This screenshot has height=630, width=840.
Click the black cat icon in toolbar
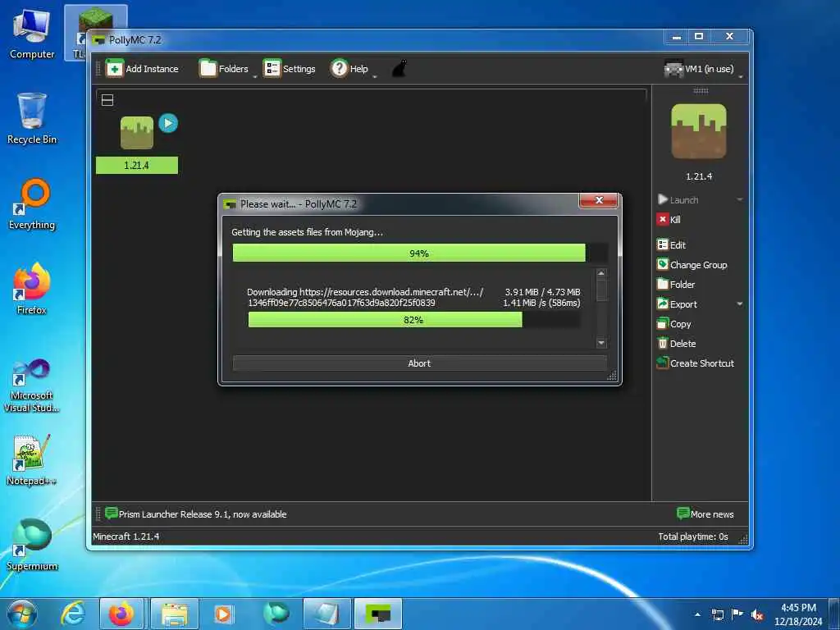coord(399,69)
